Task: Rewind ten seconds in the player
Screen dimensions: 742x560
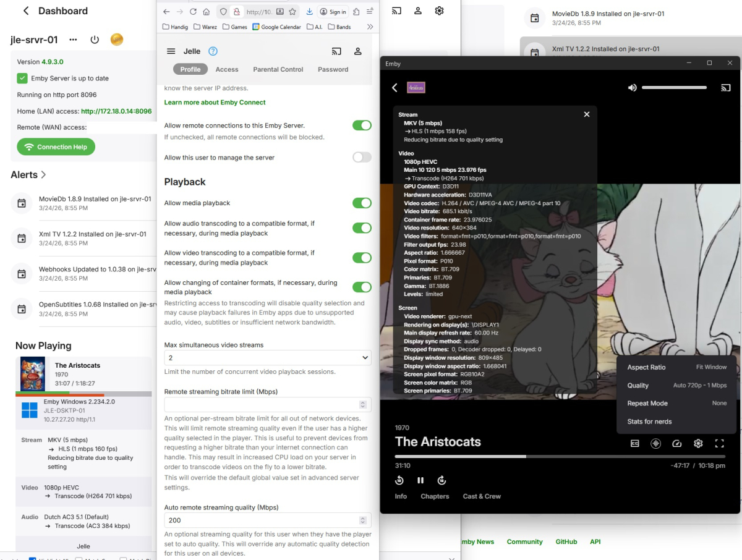Action: (399, 480)
